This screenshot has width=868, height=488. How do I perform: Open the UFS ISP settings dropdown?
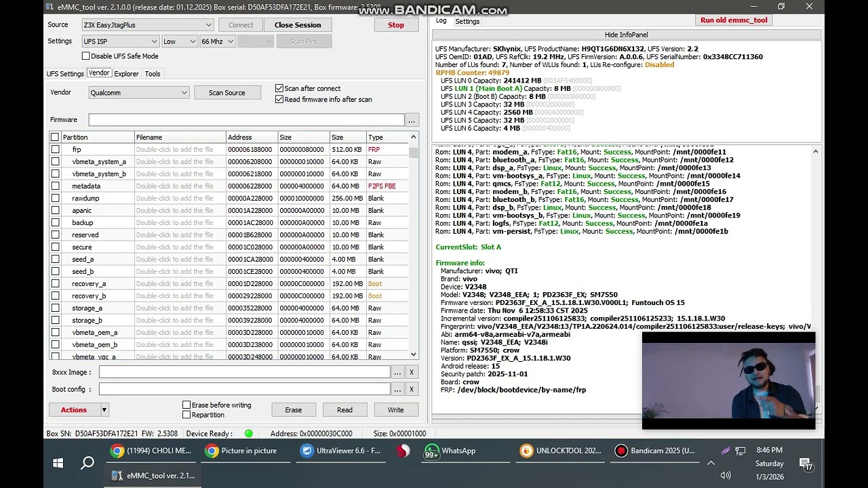[x=120, y=41]
